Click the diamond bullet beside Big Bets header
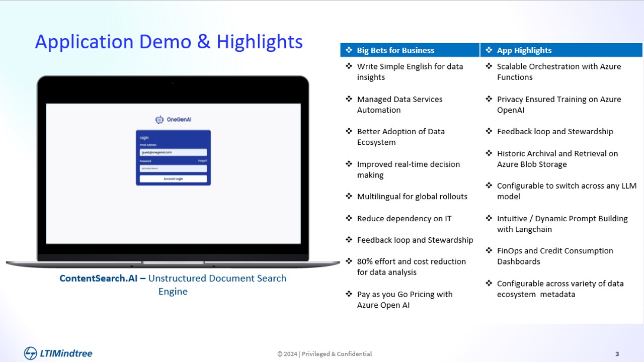Screen dimensions: 644x362 tap(349, 50)
